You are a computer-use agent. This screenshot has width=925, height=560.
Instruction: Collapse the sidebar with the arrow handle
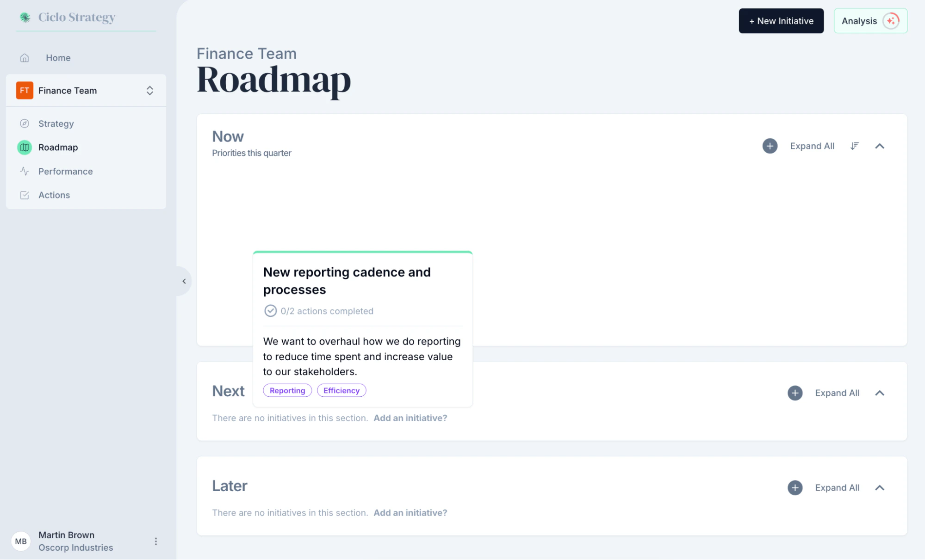(184, 281)
